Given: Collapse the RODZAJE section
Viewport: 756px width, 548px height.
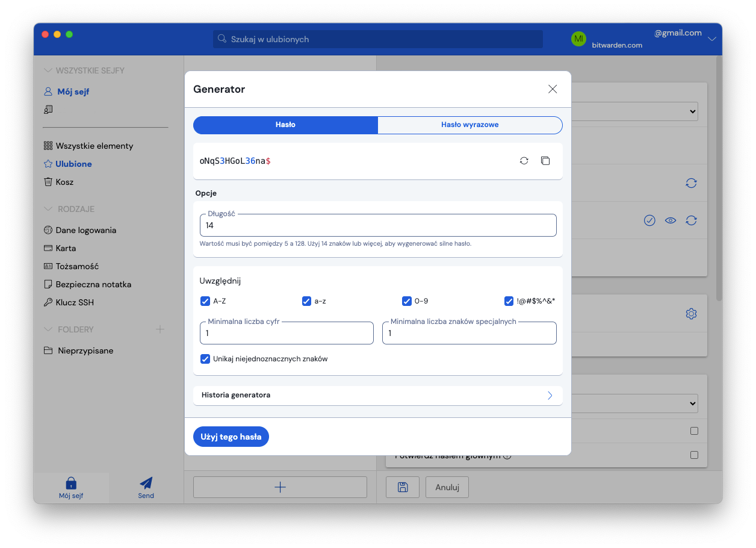Looking at the screenshot, I should click(48, 209).
